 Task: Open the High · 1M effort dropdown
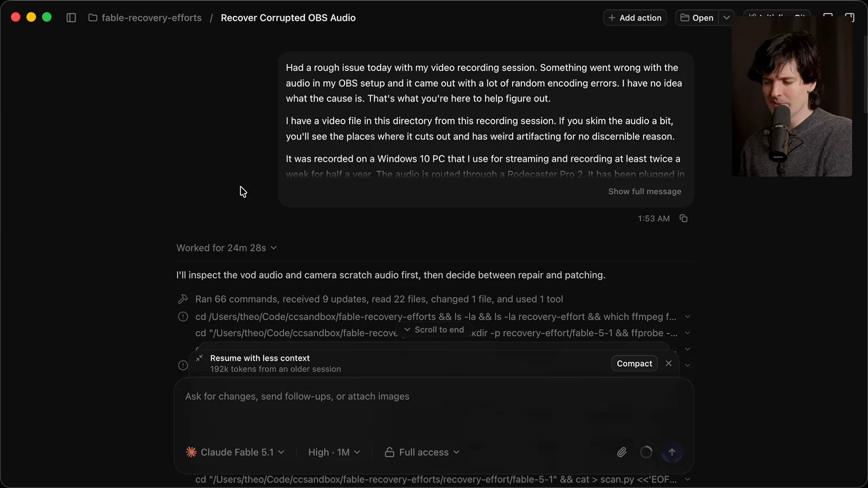pos(334,452)
